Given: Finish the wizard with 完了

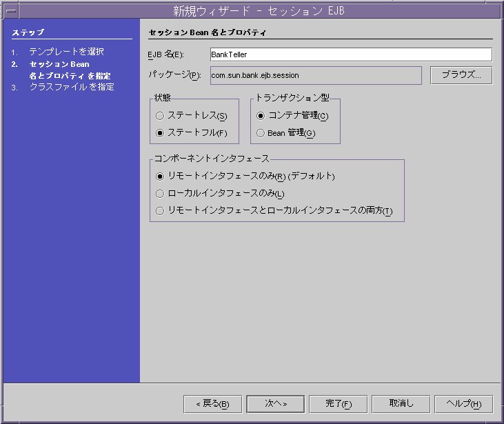Looking at the screenshot, I should [338, 404].
